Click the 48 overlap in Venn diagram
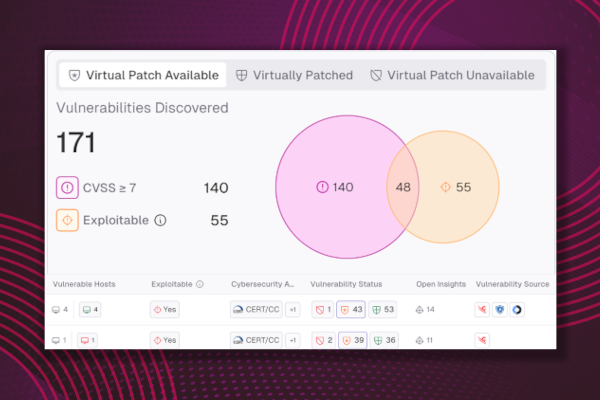The width and height of the screenshot is (600, 400). pyautogui.click(x=403, y=187)
